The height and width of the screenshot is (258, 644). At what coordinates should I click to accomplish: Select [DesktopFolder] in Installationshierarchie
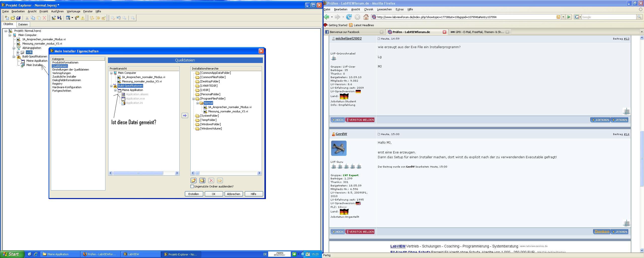[210, 82]
